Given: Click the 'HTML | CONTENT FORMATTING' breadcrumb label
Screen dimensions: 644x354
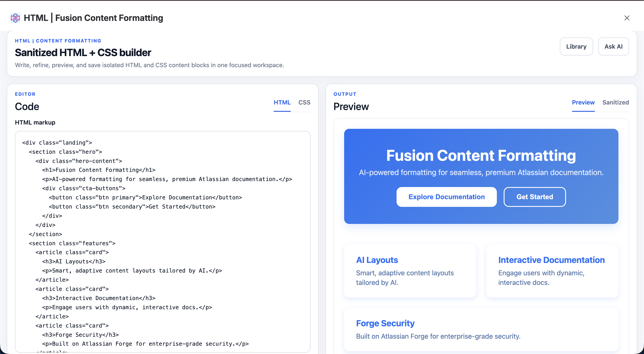Looking at the screenshot, I should point(58,41).
